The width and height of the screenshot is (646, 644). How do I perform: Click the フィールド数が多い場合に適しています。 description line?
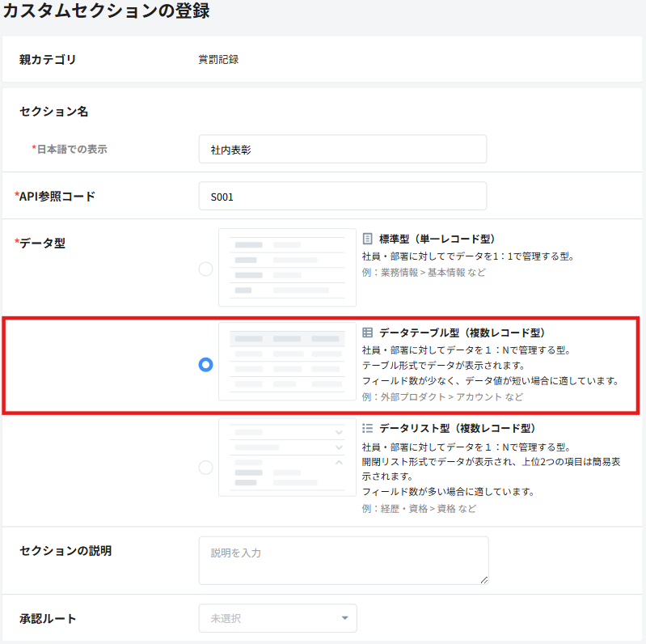(449, 491)
